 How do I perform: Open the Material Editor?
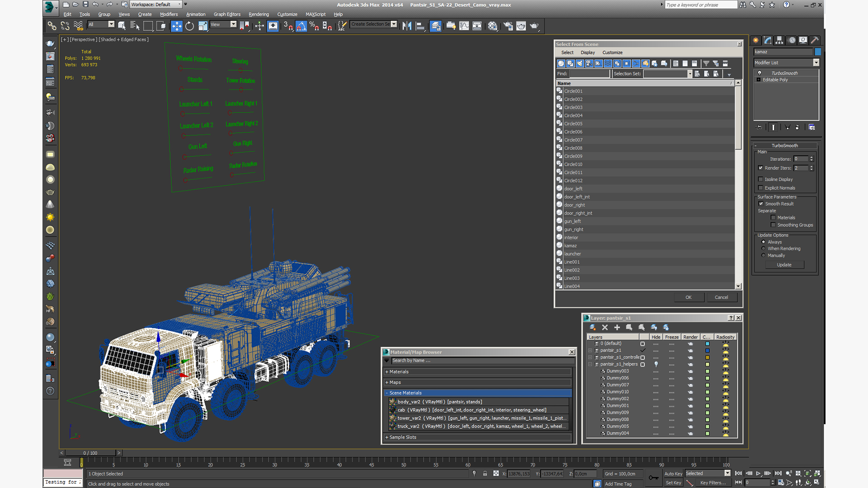(x=492, y=26)
